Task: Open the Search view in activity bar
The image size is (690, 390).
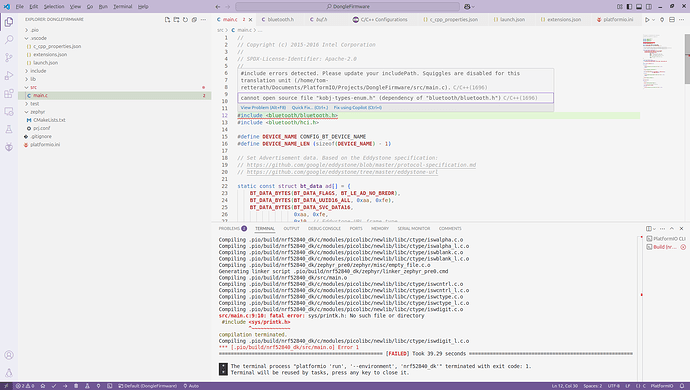Action: (9, 40)
